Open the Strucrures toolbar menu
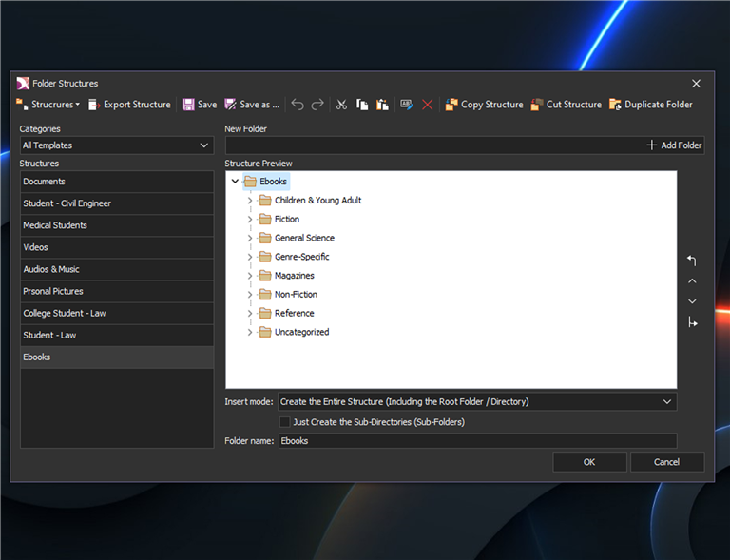Screen dimensions: 730x560 coord(48,105)
